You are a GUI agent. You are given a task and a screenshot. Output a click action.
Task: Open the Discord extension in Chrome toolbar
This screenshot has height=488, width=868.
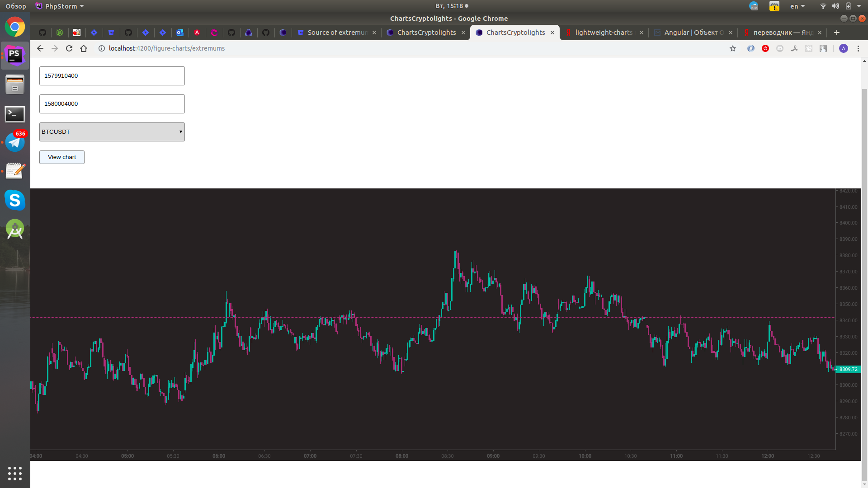[x=780, y=48]
